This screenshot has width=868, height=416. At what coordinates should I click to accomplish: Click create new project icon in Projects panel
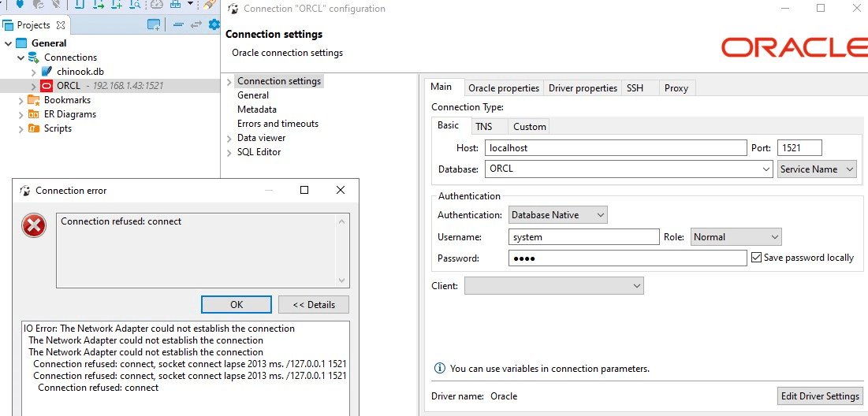tap(154, 25)
